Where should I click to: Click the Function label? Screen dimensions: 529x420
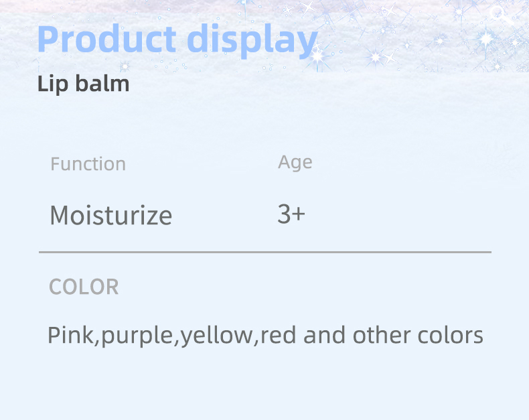[88, 164]
